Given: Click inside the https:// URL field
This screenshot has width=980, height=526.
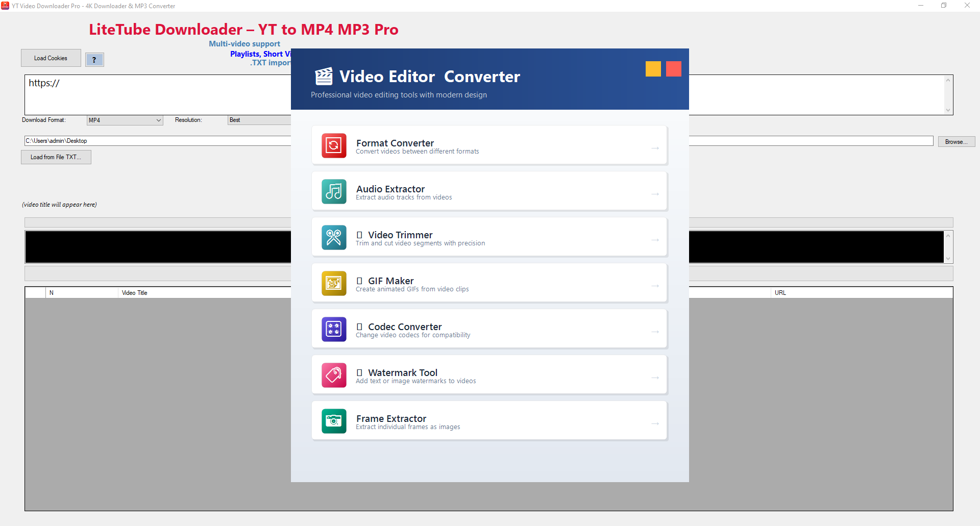Looking at the screenshot, I should tap(153, 83).
